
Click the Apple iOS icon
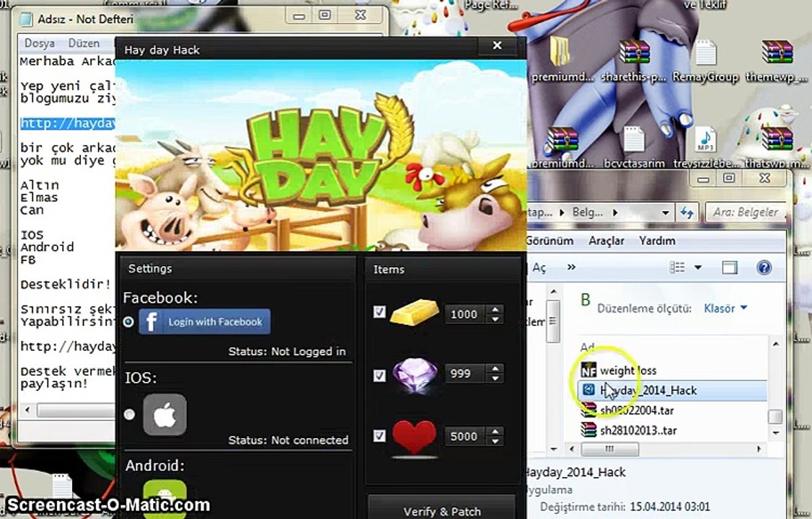(164, 414)
